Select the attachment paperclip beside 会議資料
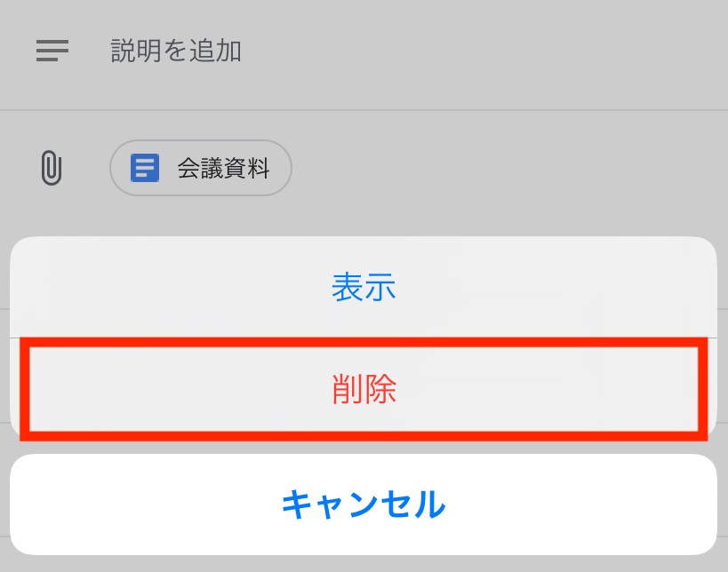 [x=51, y=168]
